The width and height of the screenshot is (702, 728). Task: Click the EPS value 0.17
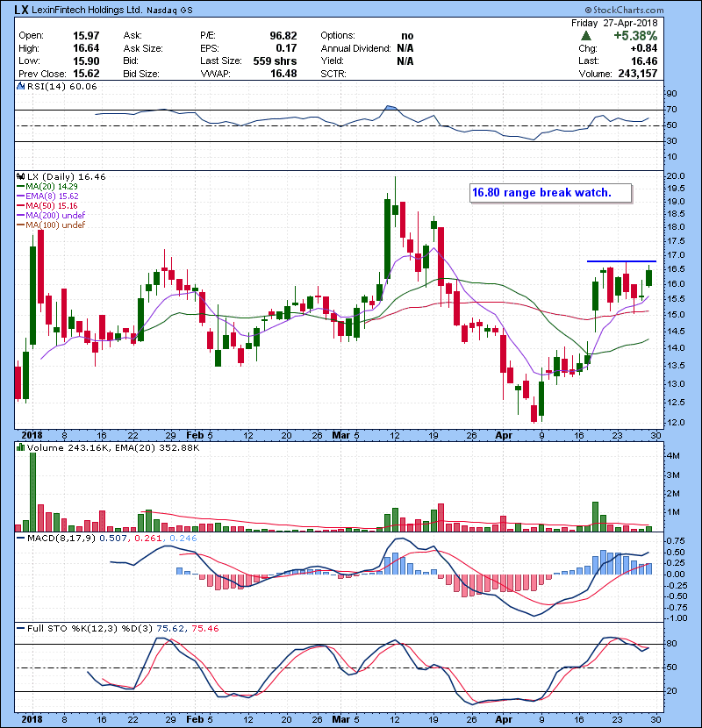pyautogui.click(x=286, y=48)
